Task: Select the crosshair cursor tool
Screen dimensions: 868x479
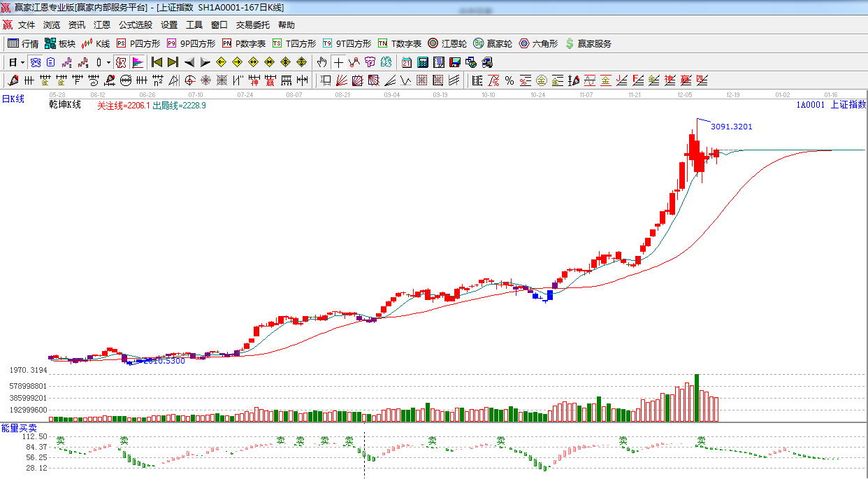Action: (338, 62)
